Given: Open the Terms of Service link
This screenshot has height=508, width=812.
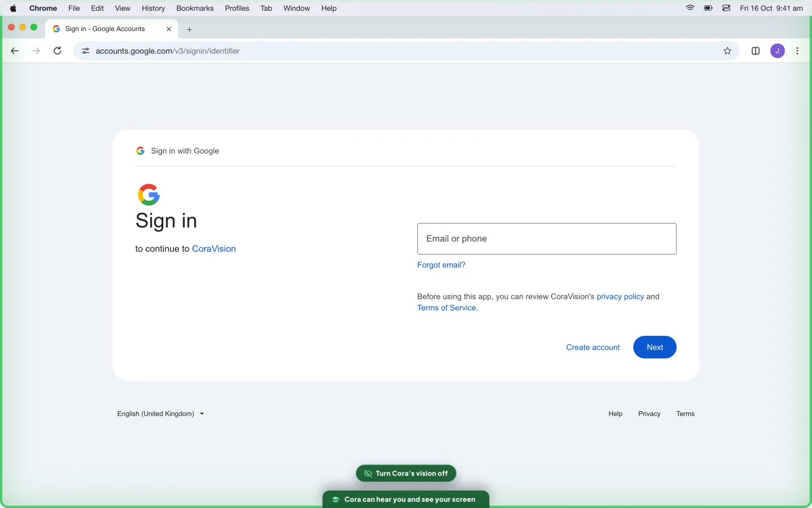Looking at the screenshot, I should (x=447, y=308).
